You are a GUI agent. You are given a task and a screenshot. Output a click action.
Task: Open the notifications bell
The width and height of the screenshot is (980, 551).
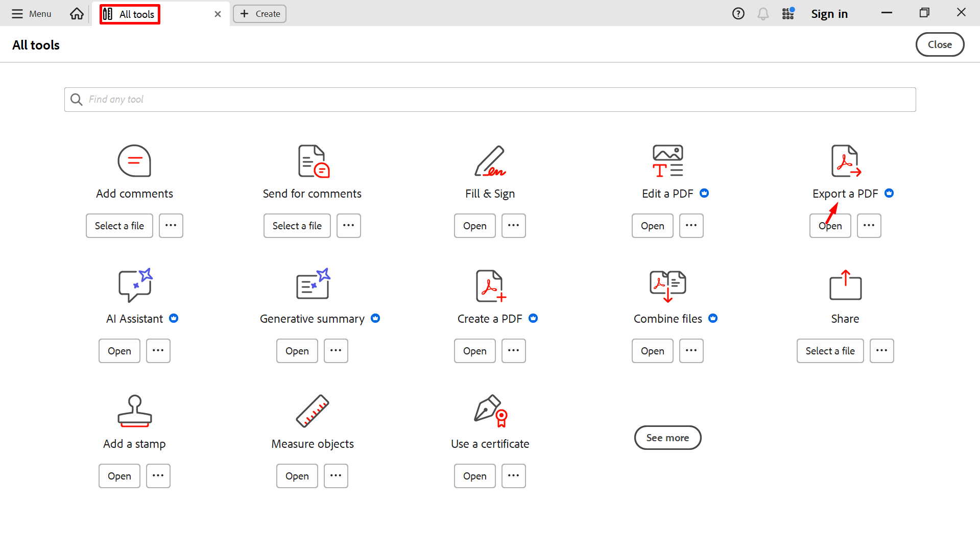tap(763, 14)
